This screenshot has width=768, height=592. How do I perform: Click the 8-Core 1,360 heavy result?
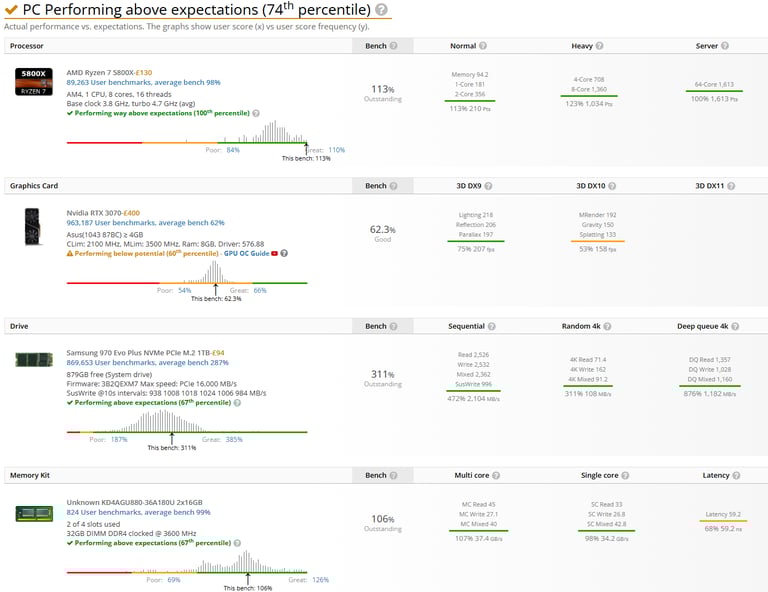click(x=589, y=89)
